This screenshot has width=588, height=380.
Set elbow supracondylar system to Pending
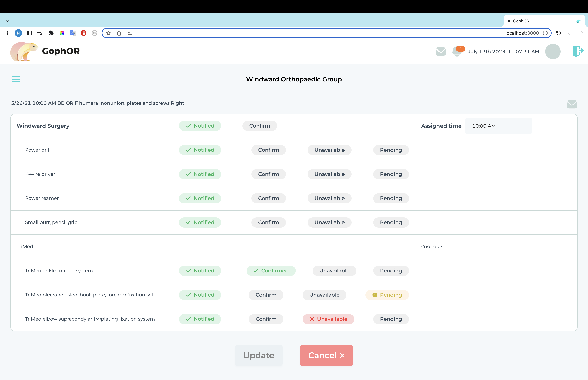pyautogui.click(x=391, y=319)
